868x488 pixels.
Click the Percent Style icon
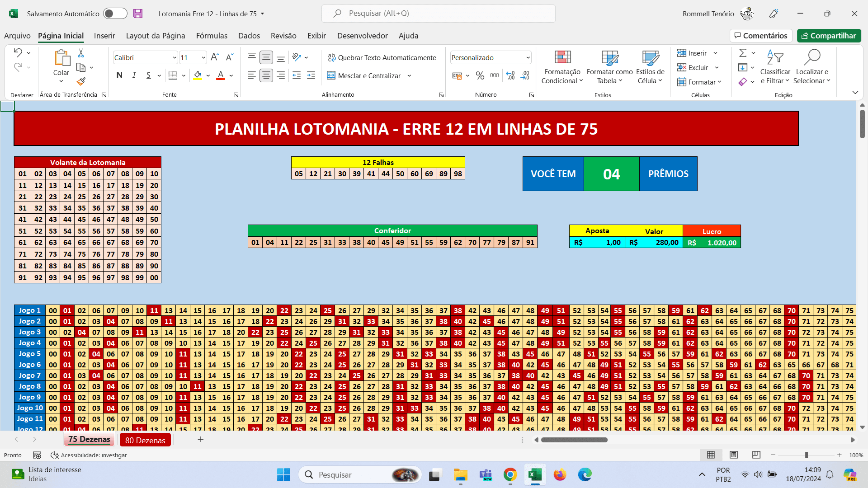480,75
